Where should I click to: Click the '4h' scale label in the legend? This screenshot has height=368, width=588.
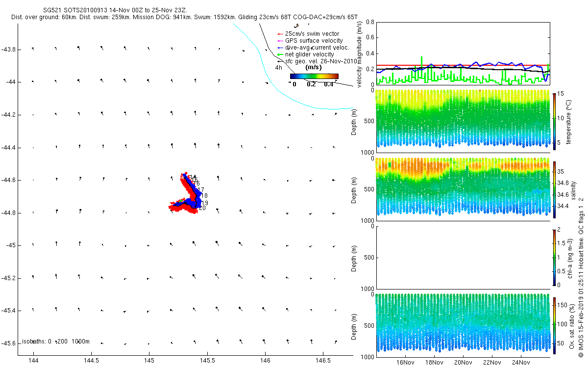click(278, 68)
